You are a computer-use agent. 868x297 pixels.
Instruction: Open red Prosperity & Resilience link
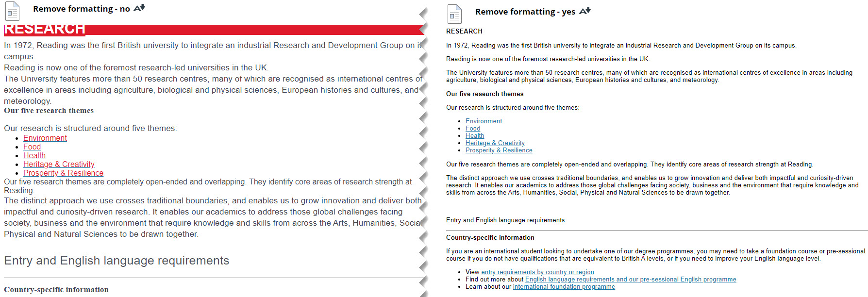click(63, 173)
